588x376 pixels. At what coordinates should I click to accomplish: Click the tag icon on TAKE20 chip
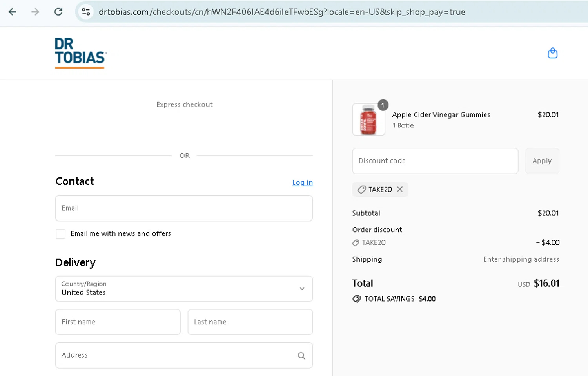[x=361, y=190]
